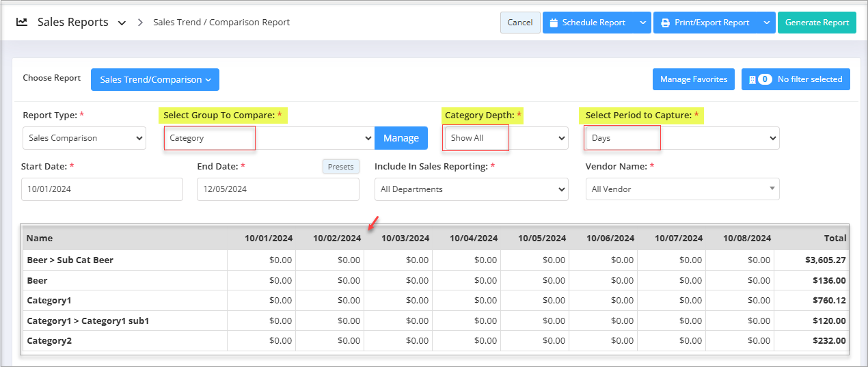Select the Category1 > Category1 sub1 row name
The width and height of the screenshot is (868, 367).
tap(88, 321)
